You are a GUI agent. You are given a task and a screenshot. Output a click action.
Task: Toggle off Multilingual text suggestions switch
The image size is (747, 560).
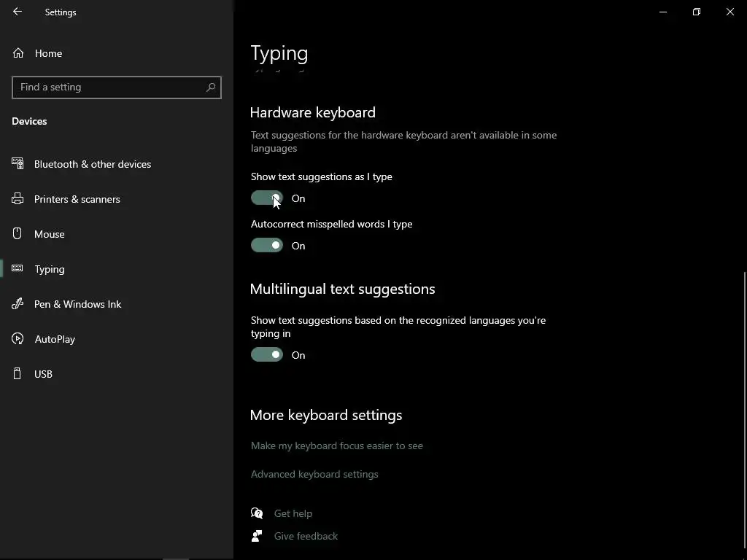[267, 355]
